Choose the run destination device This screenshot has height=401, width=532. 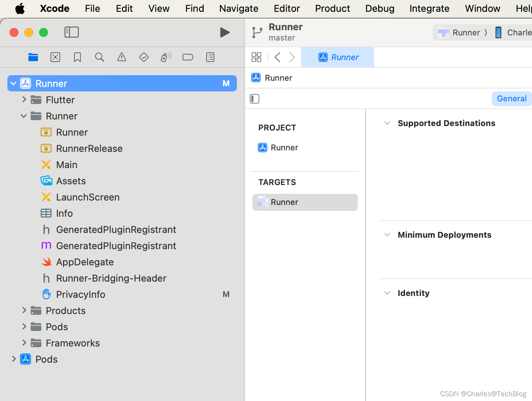tap(513, 32)
